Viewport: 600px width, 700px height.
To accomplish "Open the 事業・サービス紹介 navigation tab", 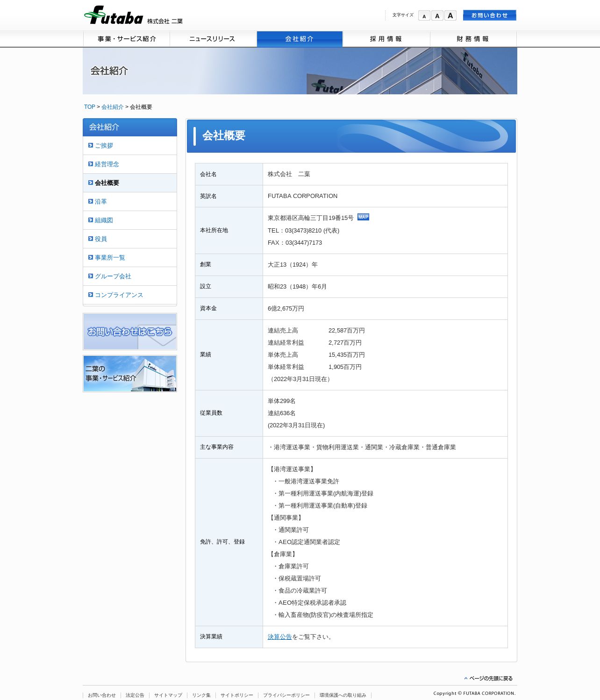I will point(127,39).
